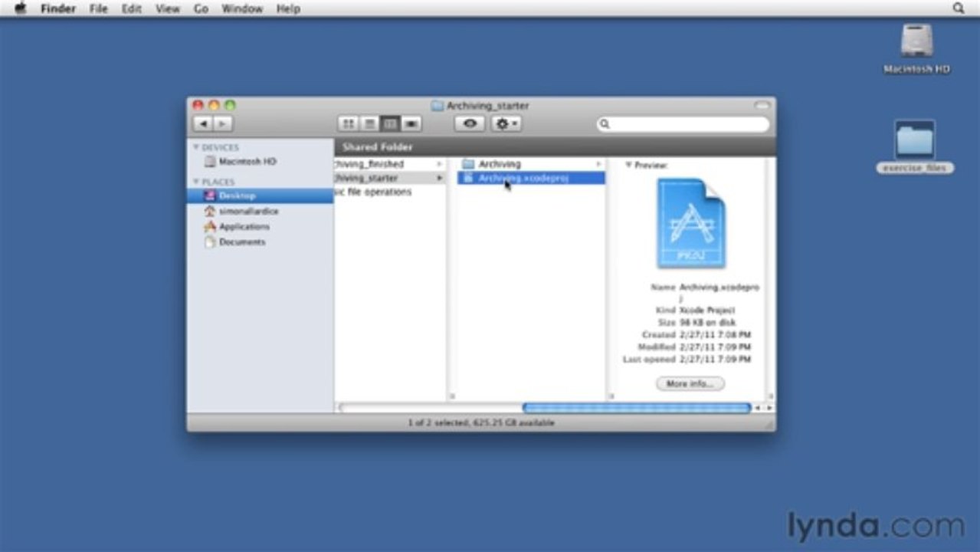Select the Archiving folder
This screenshot has width=980, height=552.
[x=531, y=164]
